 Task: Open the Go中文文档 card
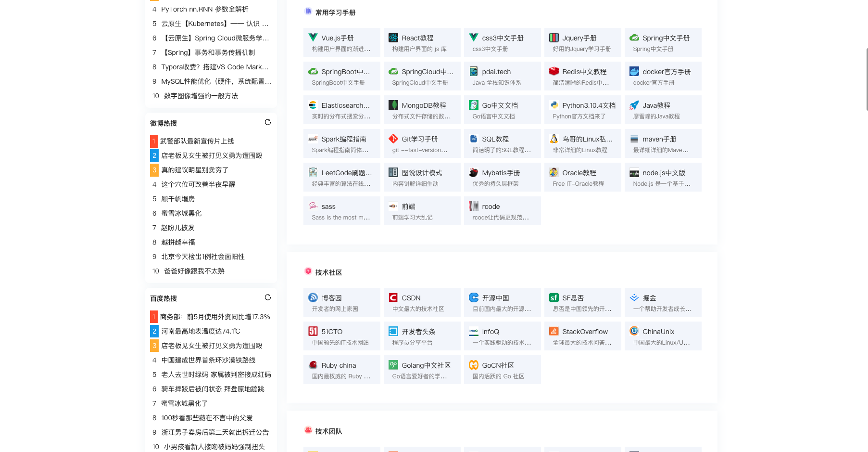[502, 110]
